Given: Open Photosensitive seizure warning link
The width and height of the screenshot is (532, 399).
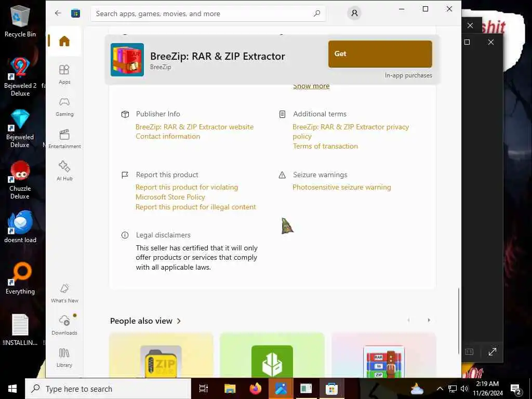Looking at the screenshot, I should (342, 187).
